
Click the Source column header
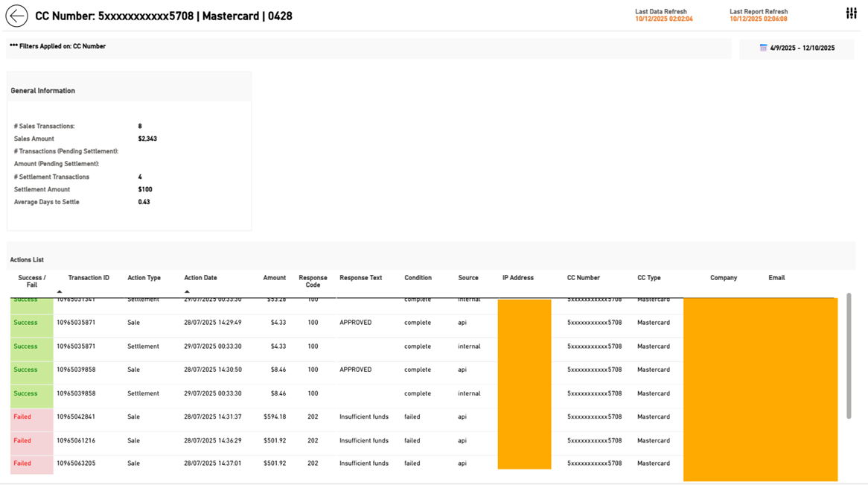coord(468,278)
